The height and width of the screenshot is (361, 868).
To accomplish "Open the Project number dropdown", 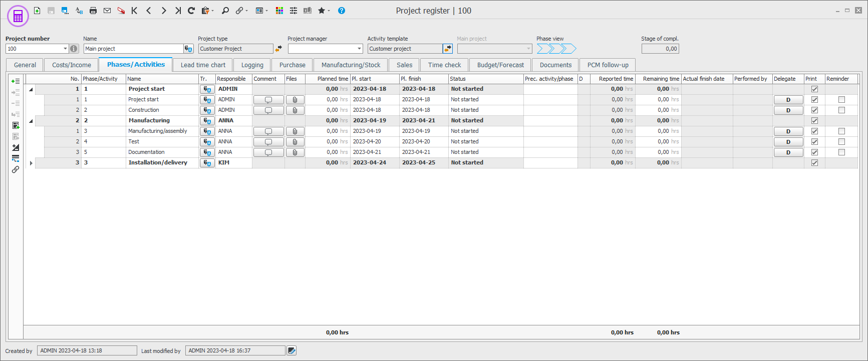I will click(65, 49).
